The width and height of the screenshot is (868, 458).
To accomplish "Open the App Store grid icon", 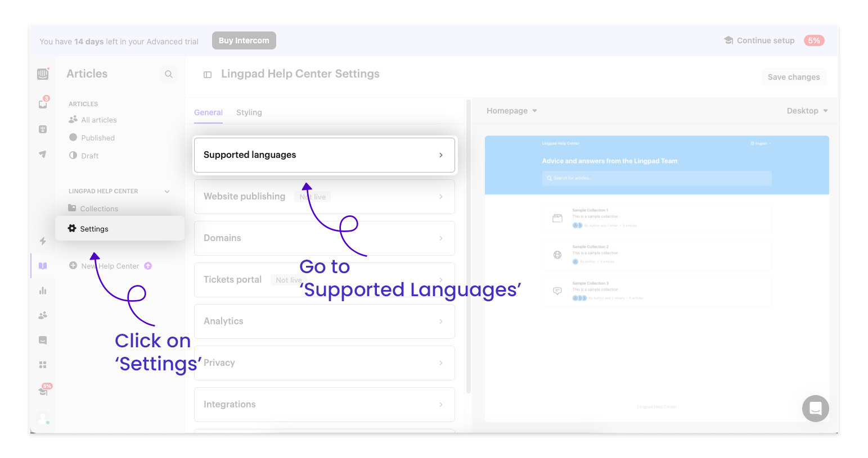I will [x=43, y=365].
